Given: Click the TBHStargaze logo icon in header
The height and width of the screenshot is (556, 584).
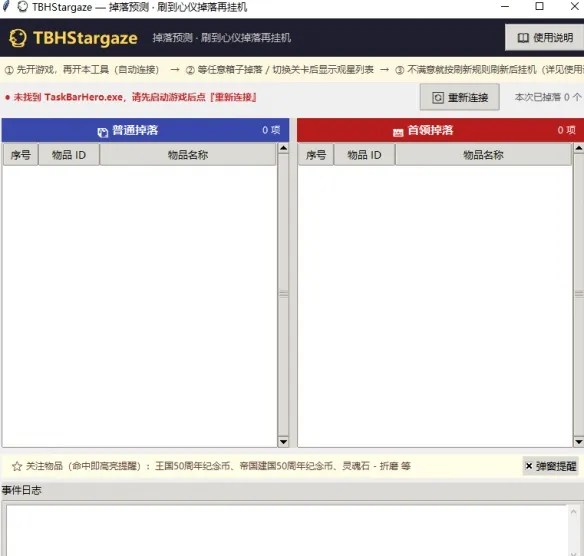Looking at the screenshot, I should click(x=18, y=38).
